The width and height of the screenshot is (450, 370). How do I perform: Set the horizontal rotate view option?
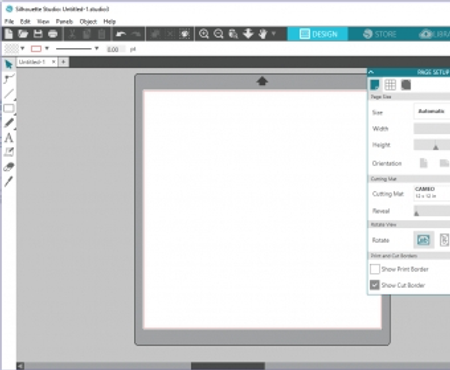coord(424,240)
